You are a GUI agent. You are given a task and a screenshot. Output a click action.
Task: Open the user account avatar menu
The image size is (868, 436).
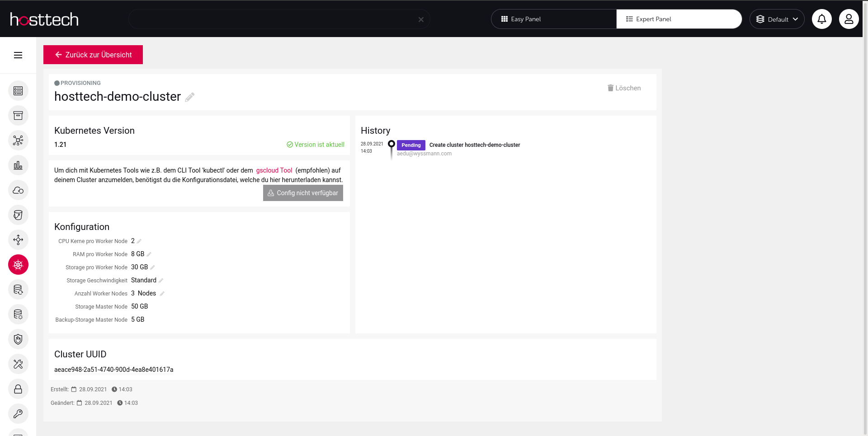point(849,19)
